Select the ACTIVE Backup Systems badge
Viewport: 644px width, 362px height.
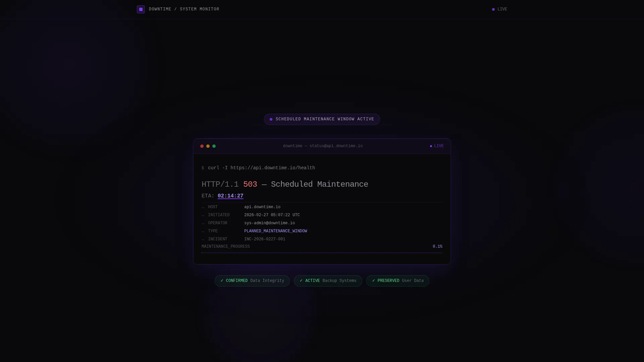328,281
